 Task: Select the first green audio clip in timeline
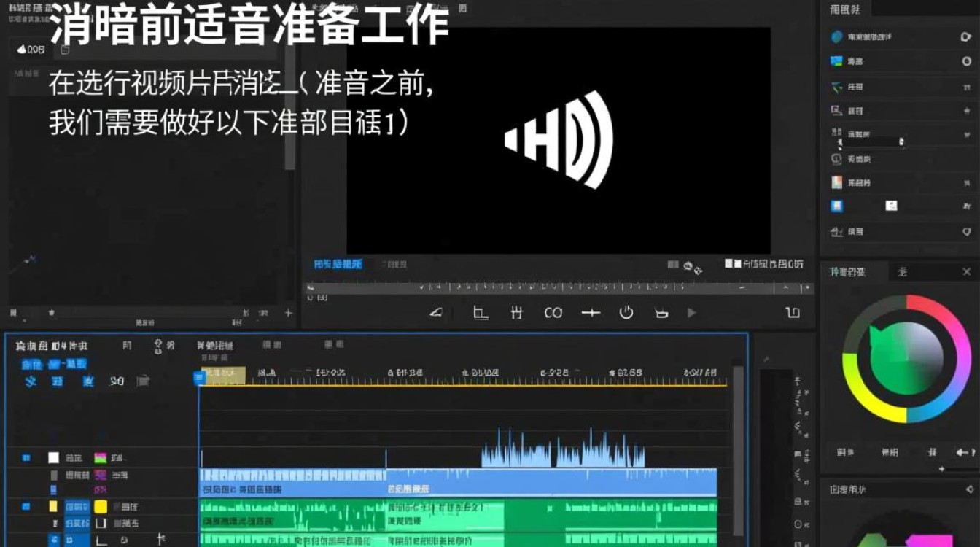(x=292, y=514)
